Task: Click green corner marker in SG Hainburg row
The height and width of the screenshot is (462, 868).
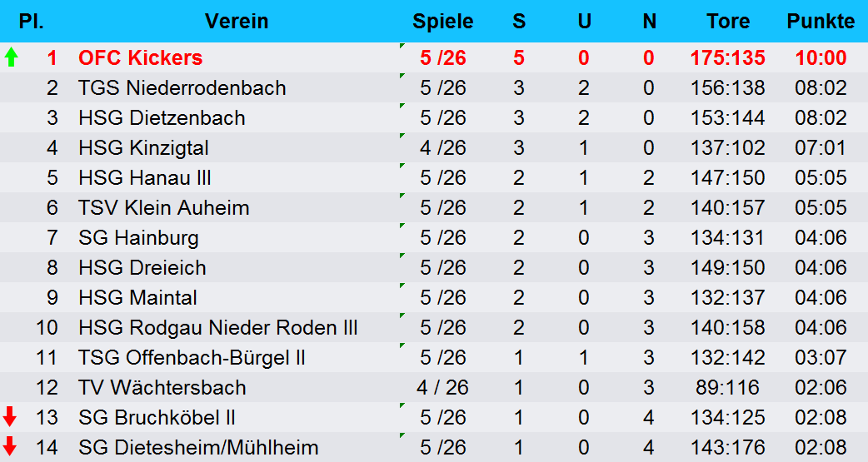Action: (x=402, y=226)
